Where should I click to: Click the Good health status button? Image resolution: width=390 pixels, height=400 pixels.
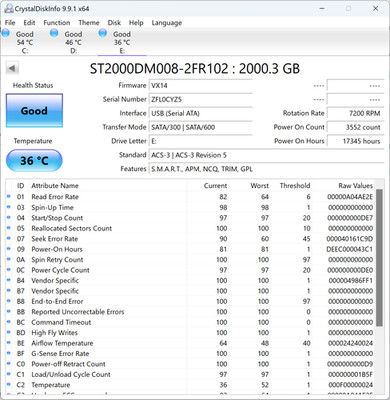pos(34,111)
